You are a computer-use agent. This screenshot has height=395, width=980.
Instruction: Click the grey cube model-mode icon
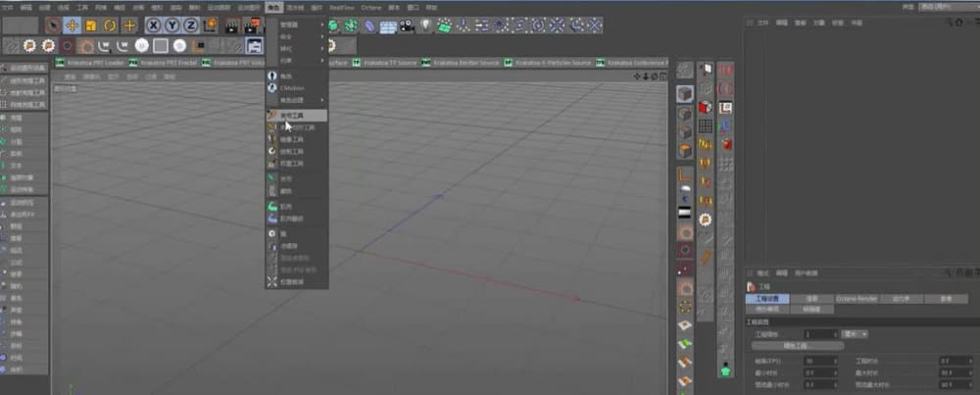(685, 94)
